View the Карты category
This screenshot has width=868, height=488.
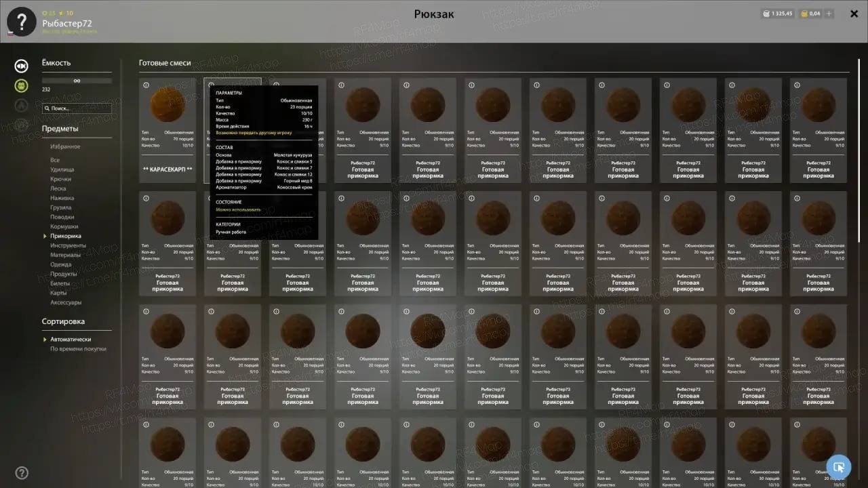pyautogui.click(x=58, y=293)
